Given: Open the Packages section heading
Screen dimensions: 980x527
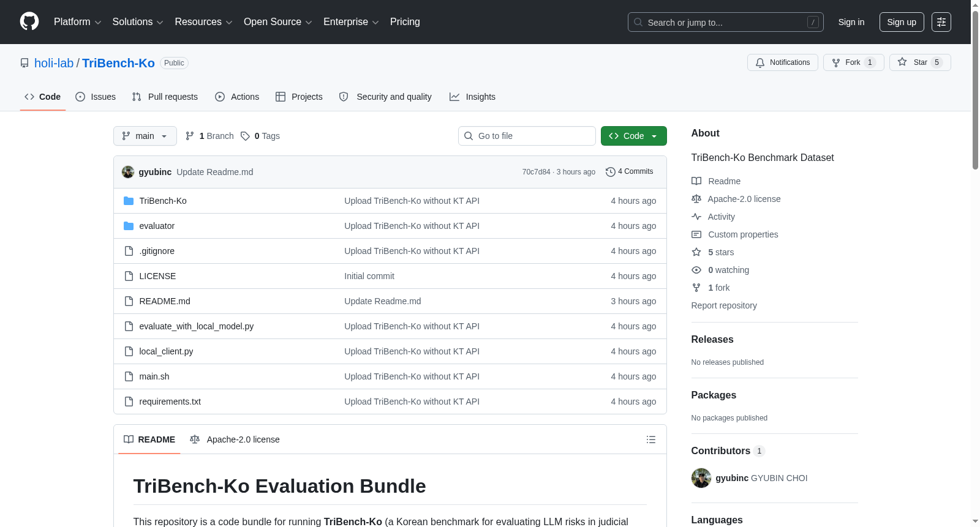Looking at the screenshot, I should click(x=714, y=395).
